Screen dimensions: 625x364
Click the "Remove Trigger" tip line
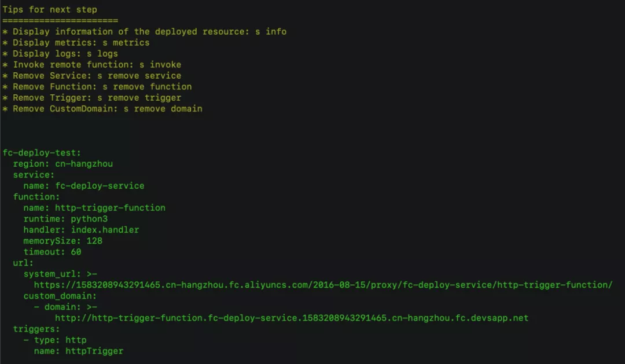pyautogui.click(x=97, y=98)
